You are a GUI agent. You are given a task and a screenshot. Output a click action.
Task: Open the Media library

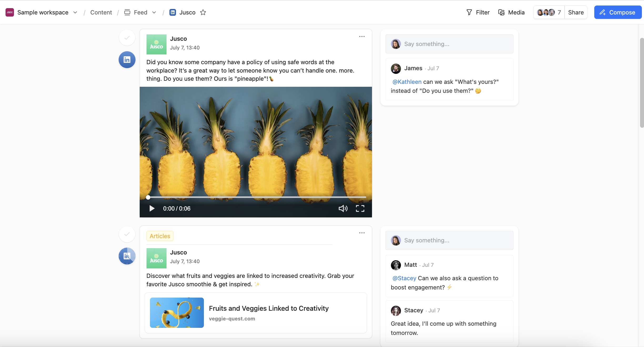511,12
